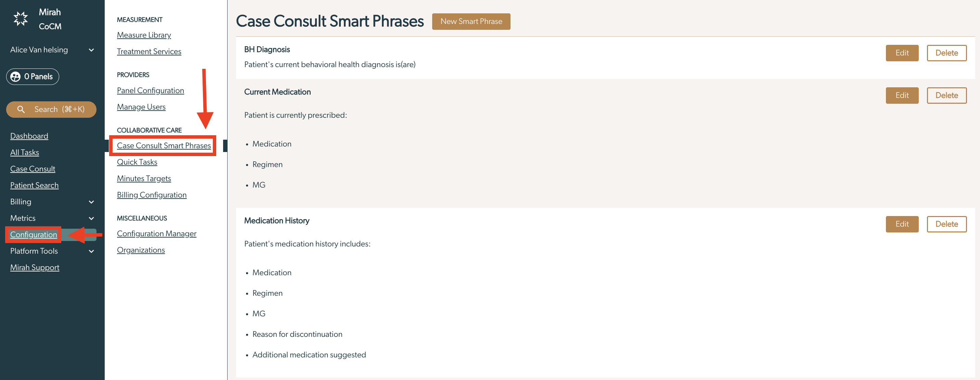Delete the Current Medication smart phrase
Screen dimensions: 980x380
(946, 95)
